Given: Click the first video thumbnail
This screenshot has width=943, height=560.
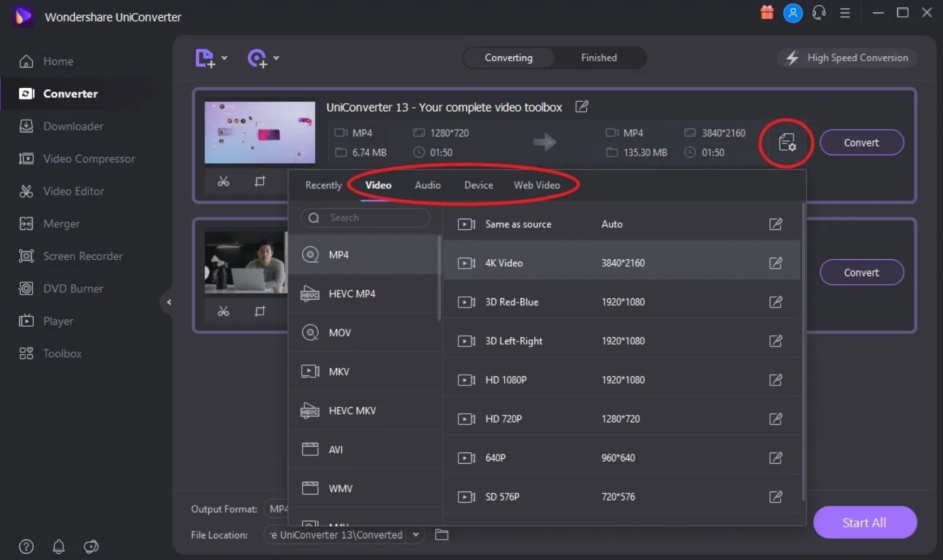Looking at the screenshot, I should pyautogui.click(x=260, y=133).
